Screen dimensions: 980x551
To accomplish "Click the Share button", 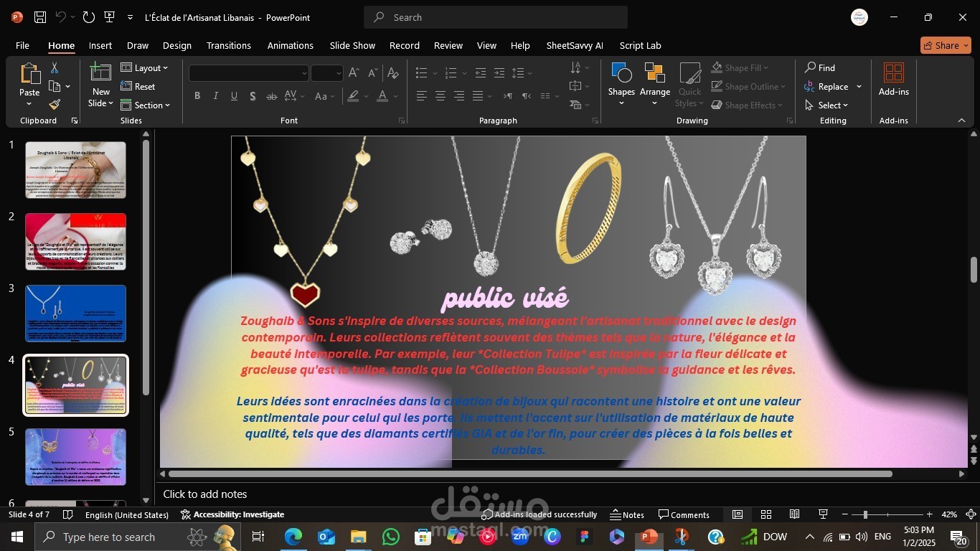I will (946, 45).
